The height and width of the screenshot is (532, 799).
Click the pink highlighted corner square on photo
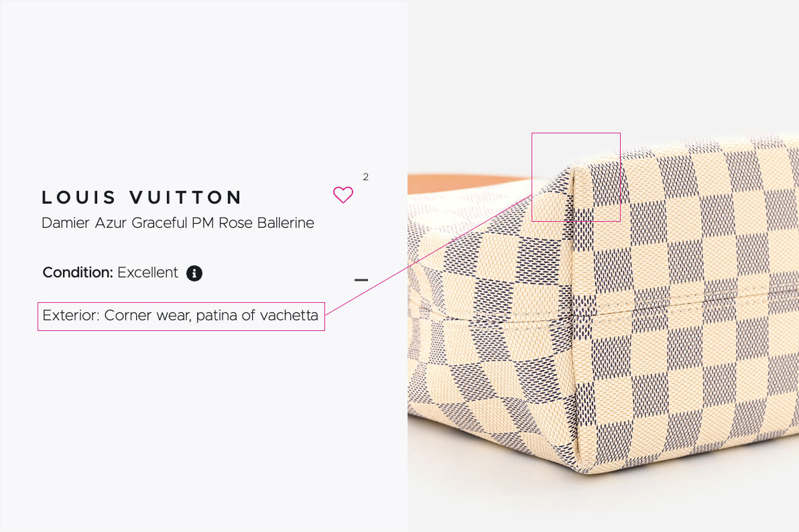pyautogui.click(x=576, y=177)
